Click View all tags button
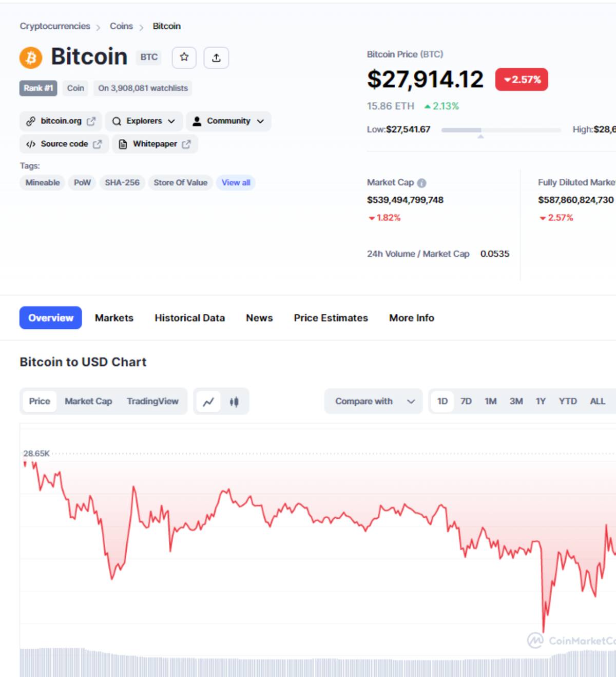Image resolution: width=616 pixels, height=677 pixels. tap(236, 183)
